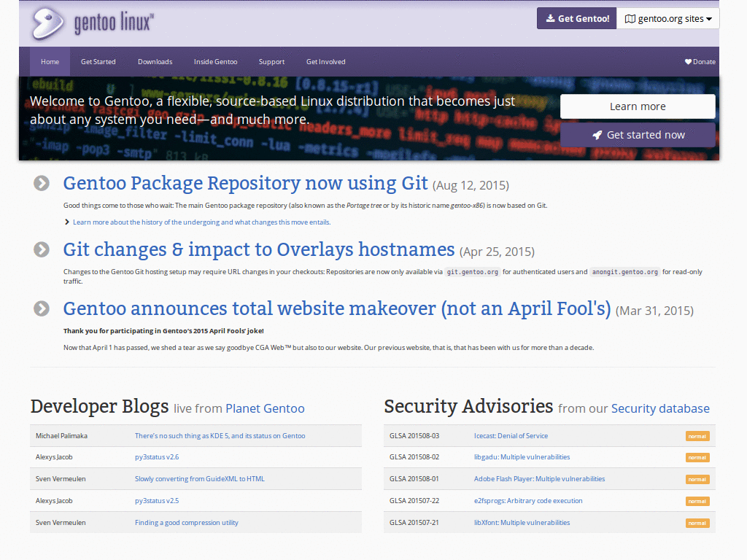Click the circle arrow beside Overlays hostnames headline

41,249
